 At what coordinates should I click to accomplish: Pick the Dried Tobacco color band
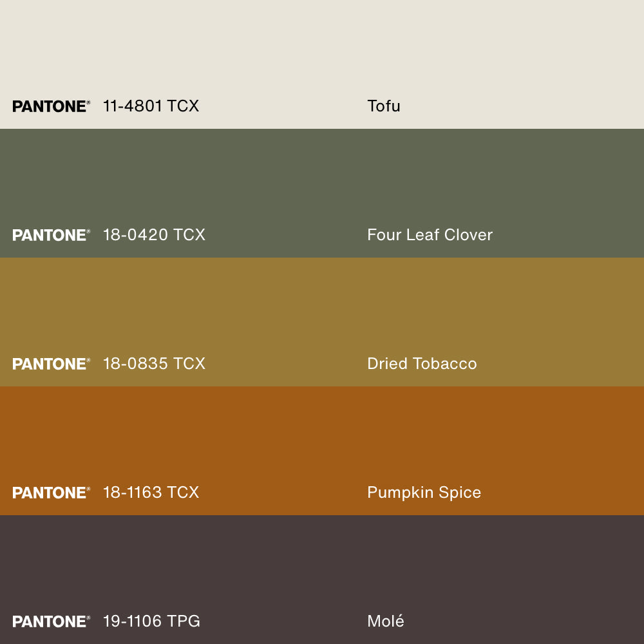click(x=322, y=322)
